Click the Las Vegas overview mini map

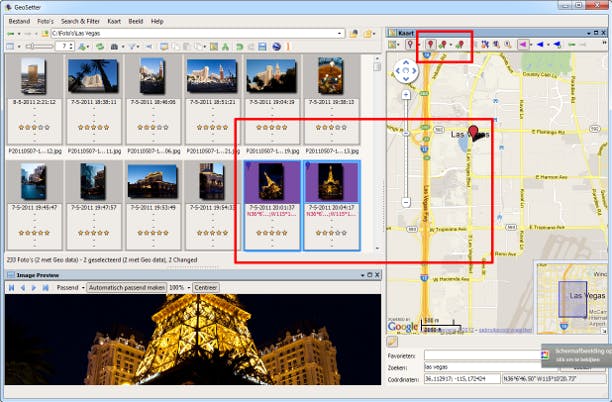click(572, 297)
